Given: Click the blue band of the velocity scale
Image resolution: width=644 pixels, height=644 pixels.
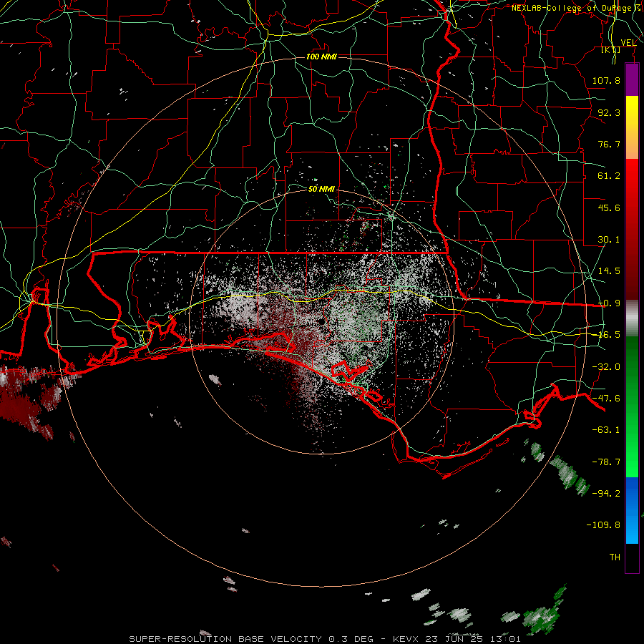Looking at the screenshot, I should pyautogui.click(x=632, y=510).
